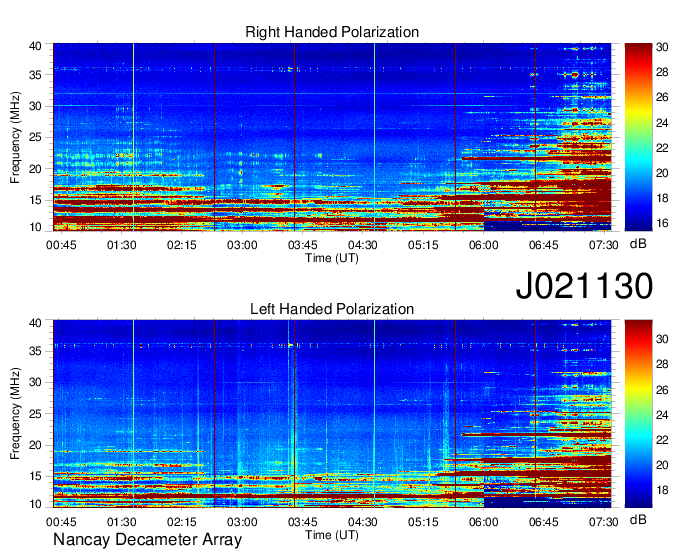
Task: Click the lower Frequency (MHz) axis label
Action: [15, 414]
